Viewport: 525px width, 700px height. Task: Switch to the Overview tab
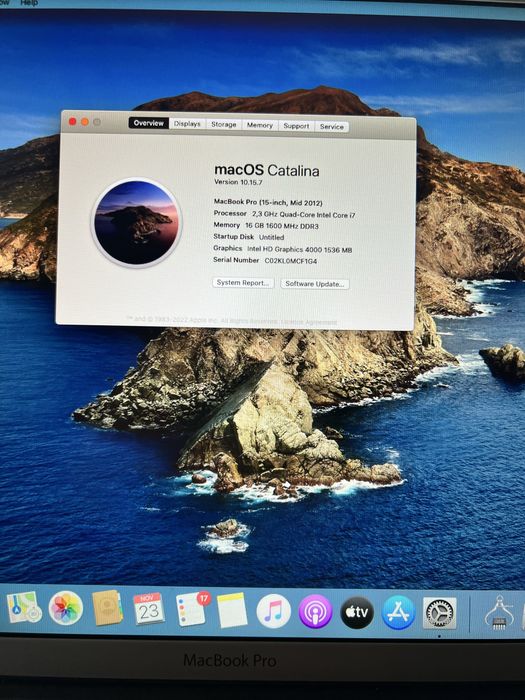(149, 123)
